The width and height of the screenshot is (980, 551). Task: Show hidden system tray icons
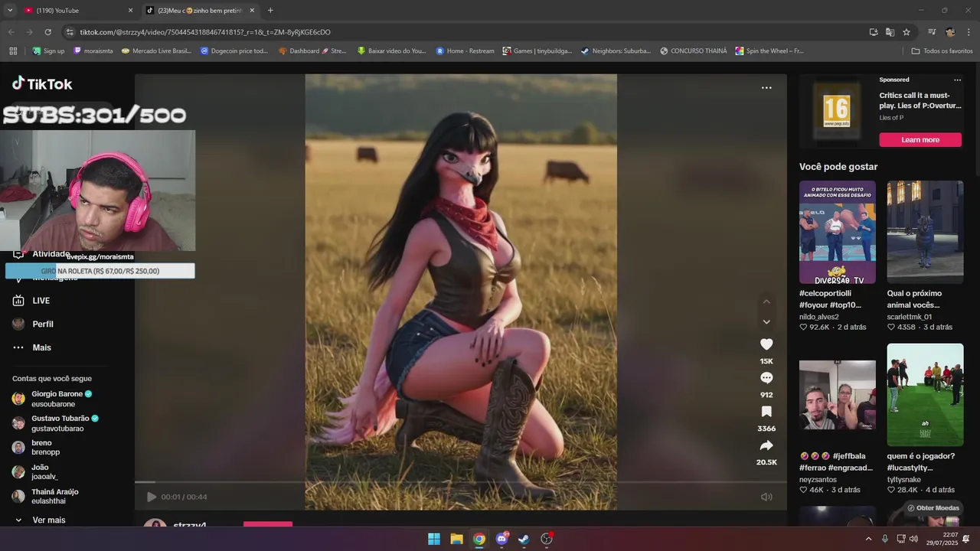pyautogui.click(x=868, y=539)
